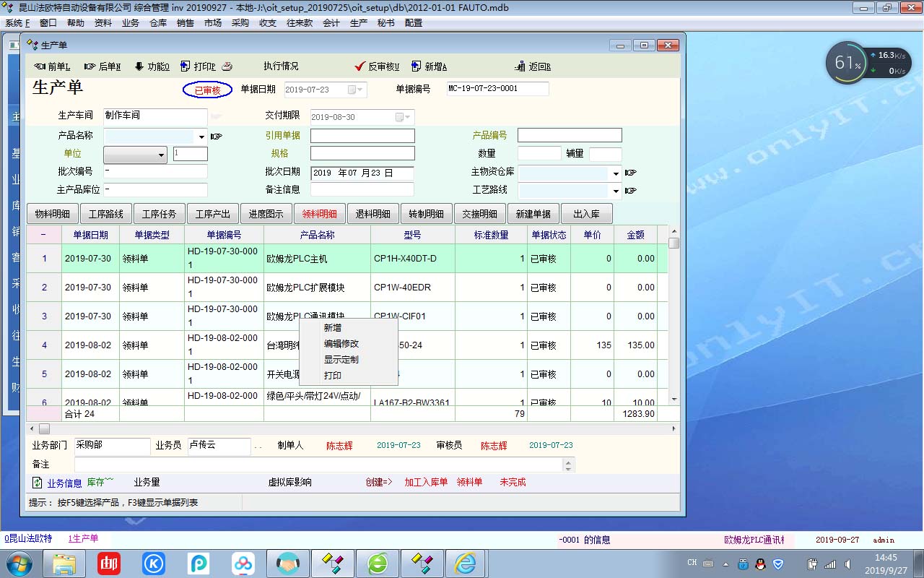The width and height of the screenshot is (924, 578).
Task: Expand the 主物资仓库 dropdown list
Action: (x=616, y=173)
